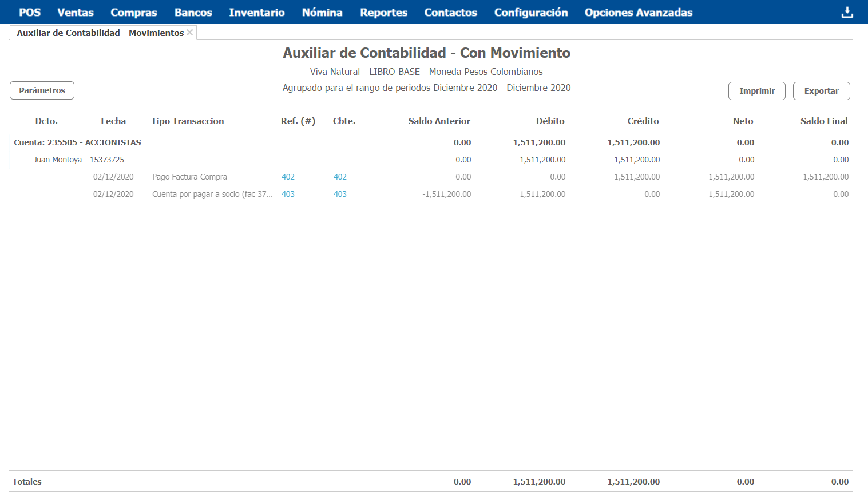
Task: Close the Auxiliar de Contabilidad tab
Action: [x=190, y=33]
